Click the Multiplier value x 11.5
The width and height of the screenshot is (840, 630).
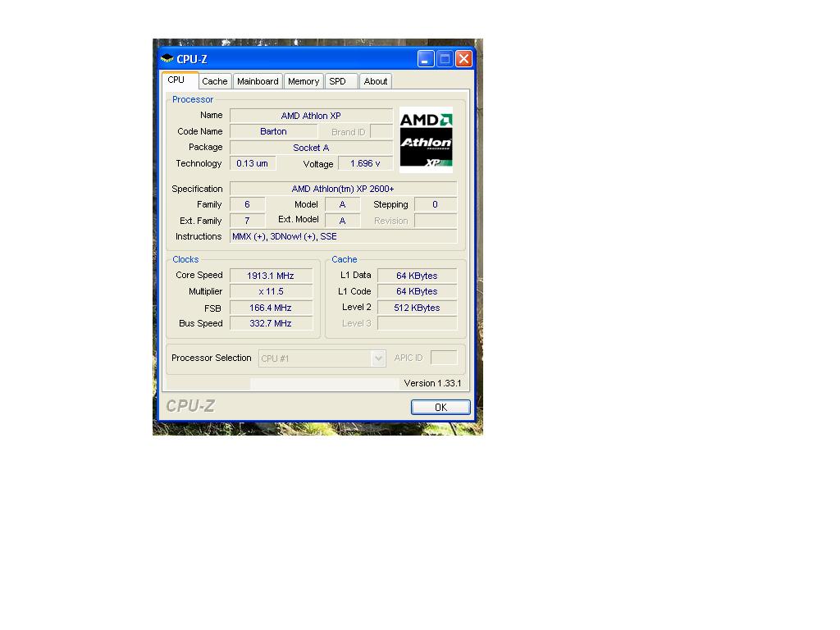[x=271, y=291]
